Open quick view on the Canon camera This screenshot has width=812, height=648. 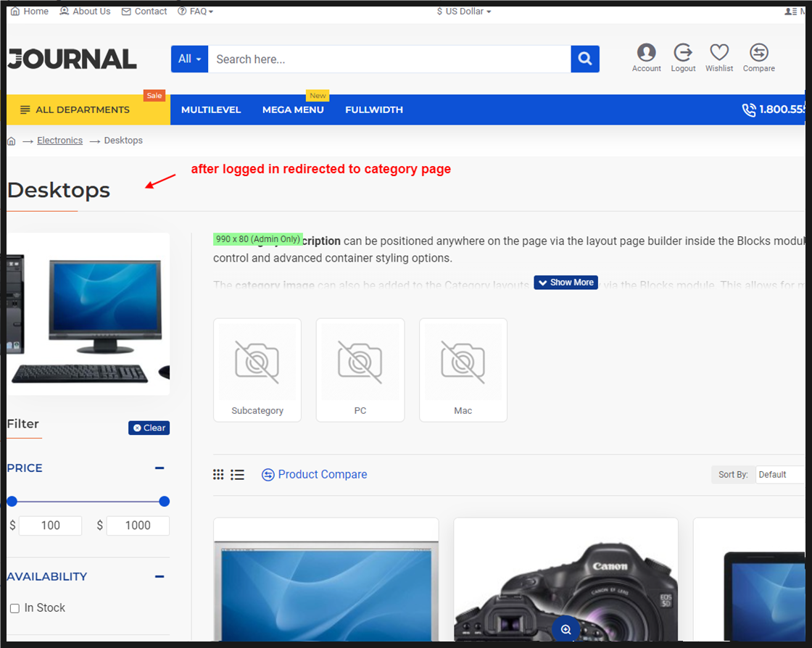(x=565, y=629)
